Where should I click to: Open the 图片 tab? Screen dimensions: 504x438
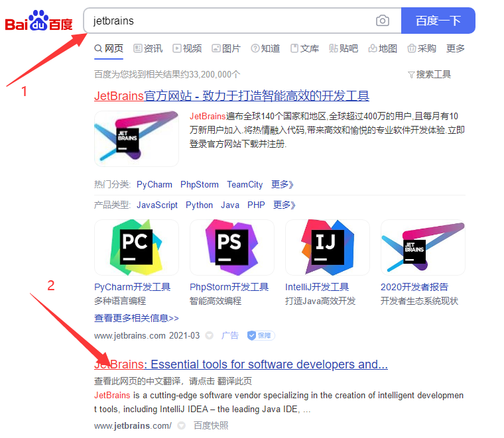226,48
